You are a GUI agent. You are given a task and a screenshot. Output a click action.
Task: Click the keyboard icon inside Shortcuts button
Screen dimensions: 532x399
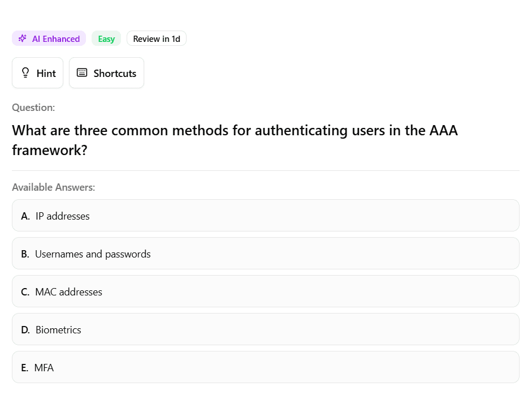82,72
